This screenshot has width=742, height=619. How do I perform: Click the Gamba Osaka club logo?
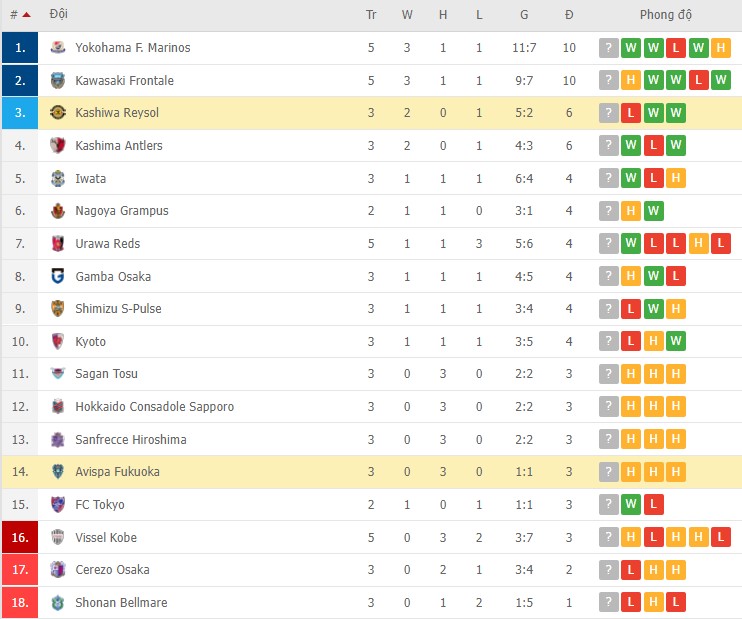click(57, 276)
